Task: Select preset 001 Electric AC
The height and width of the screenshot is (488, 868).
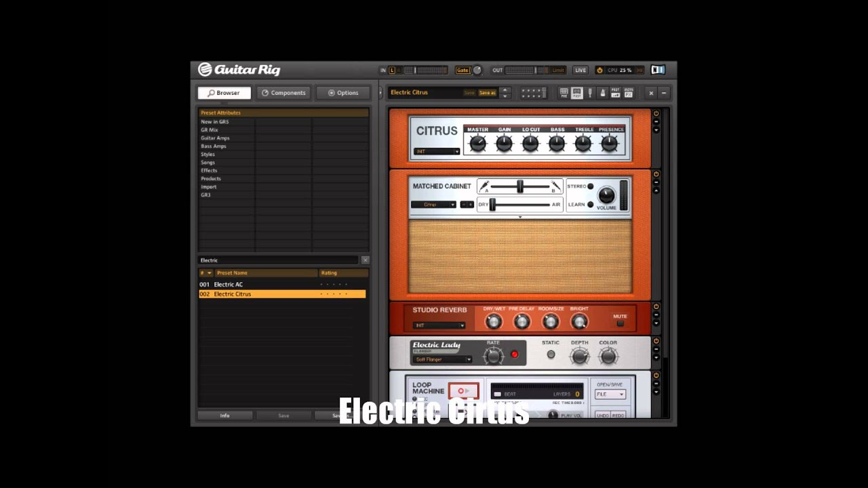Action: point(282,285)
